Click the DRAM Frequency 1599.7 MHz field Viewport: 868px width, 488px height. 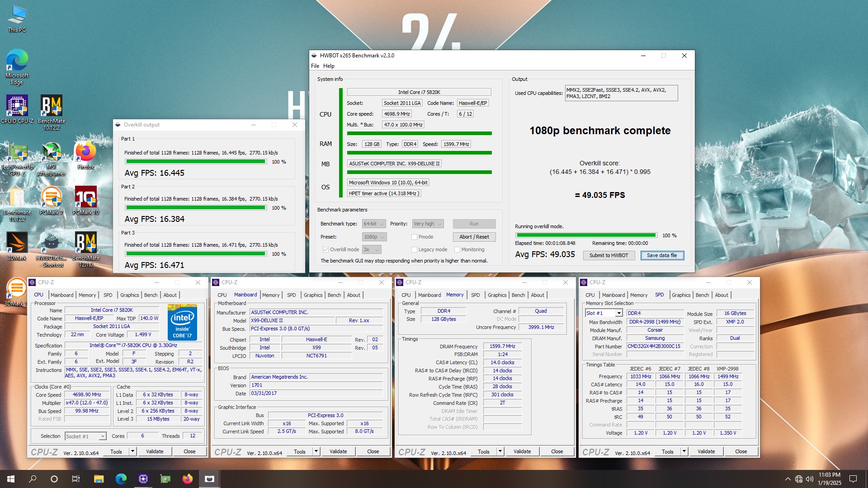tap(502, 347)
